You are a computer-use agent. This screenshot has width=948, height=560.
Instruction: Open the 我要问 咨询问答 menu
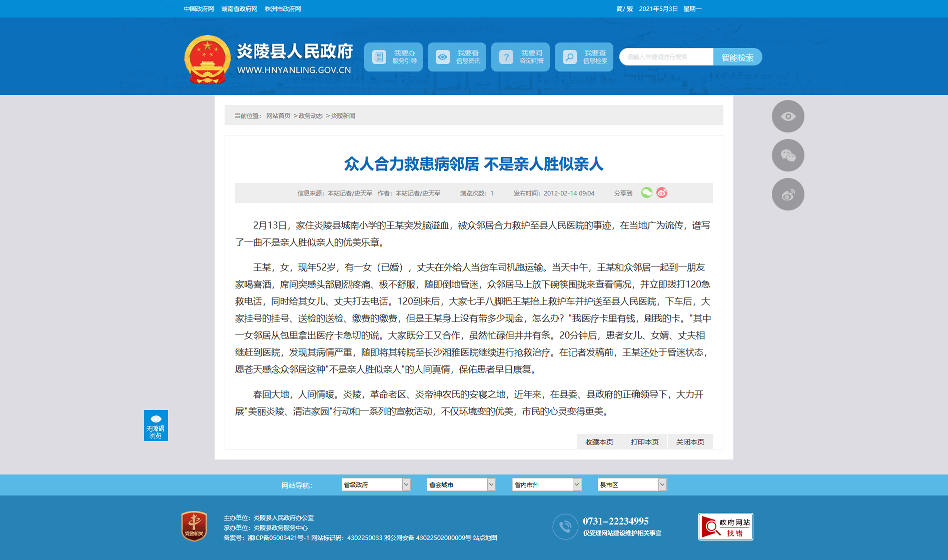click(520, 57)
